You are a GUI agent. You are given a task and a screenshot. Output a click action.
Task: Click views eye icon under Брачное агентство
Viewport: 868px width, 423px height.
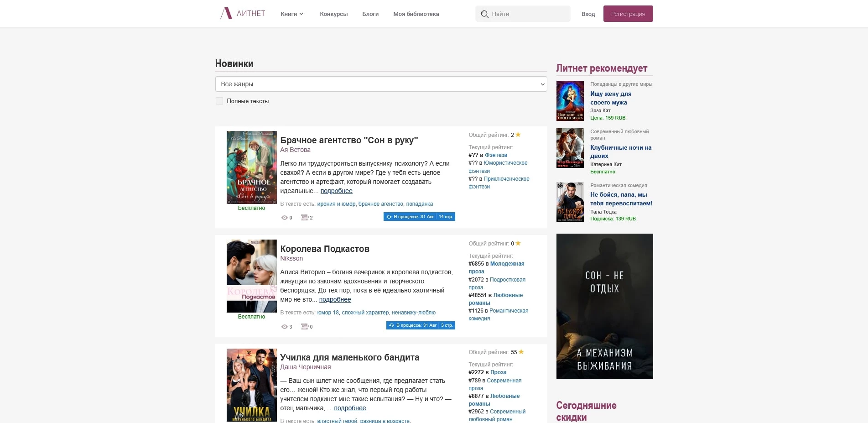(285, 218)
